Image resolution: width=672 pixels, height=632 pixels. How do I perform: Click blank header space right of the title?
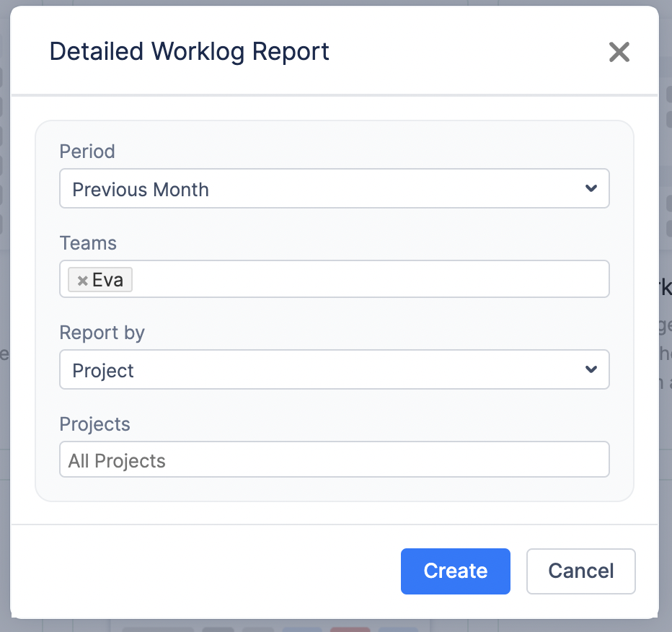(469, 52)
